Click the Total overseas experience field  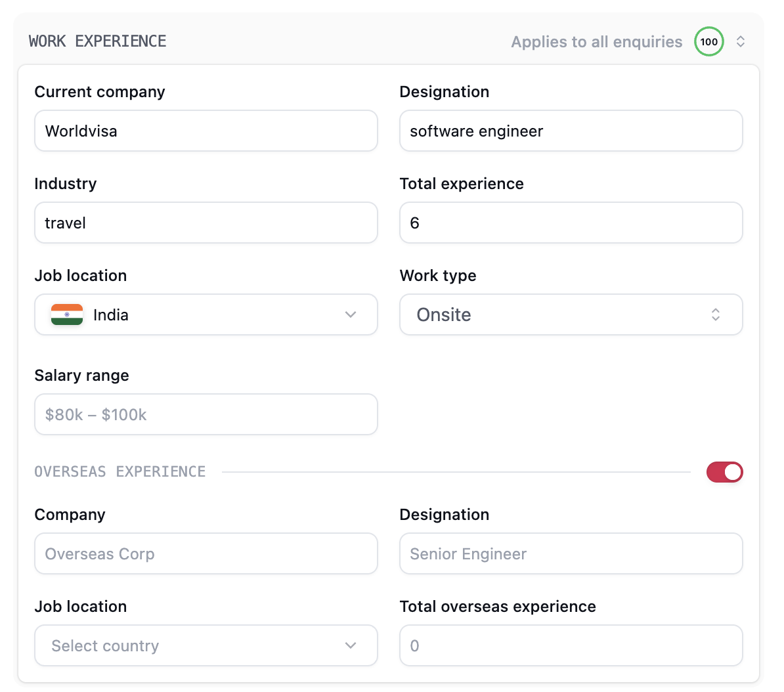click(571, 645)
